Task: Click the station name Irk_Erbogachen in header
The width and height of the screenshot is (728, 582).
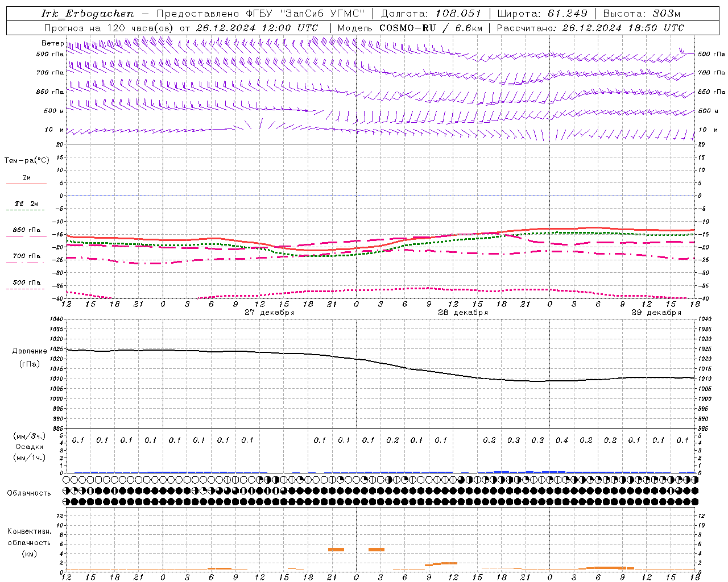Action: 88,14
